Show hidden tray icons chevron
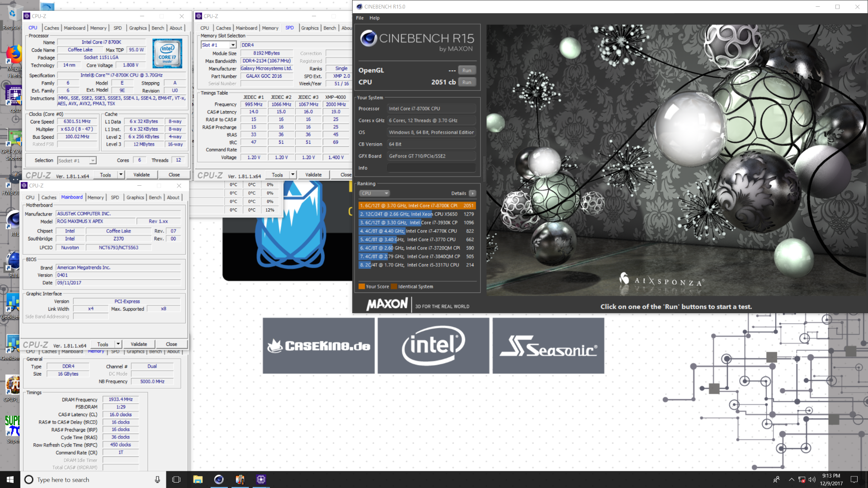Screen dimensions: 868x488 click(x=791, y=479)
